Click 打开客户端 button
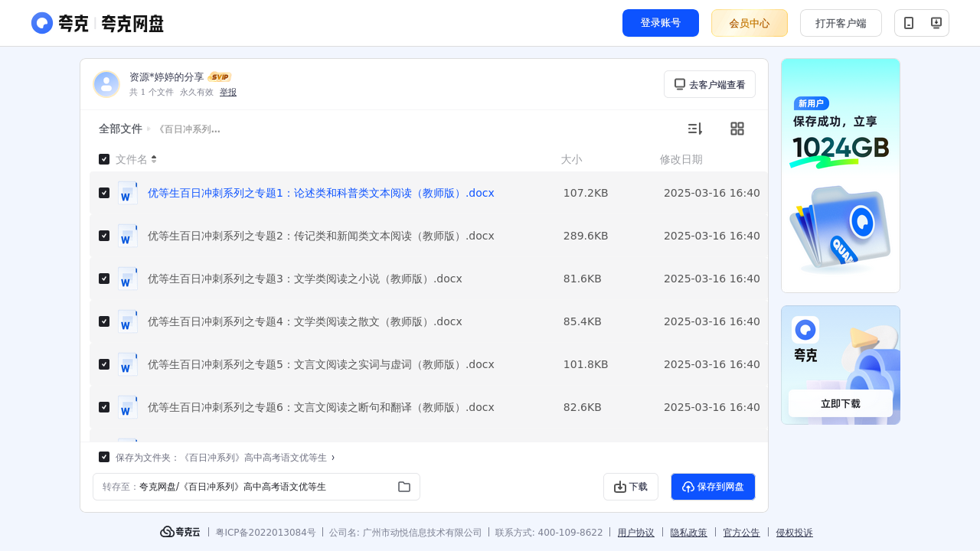 pos(841,23)
